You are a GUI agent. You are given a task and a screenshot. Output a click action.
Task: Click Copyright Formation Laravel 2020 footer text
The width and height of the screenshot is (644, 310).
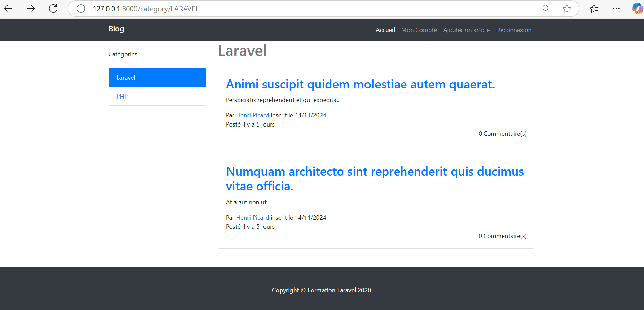point(321,290)
